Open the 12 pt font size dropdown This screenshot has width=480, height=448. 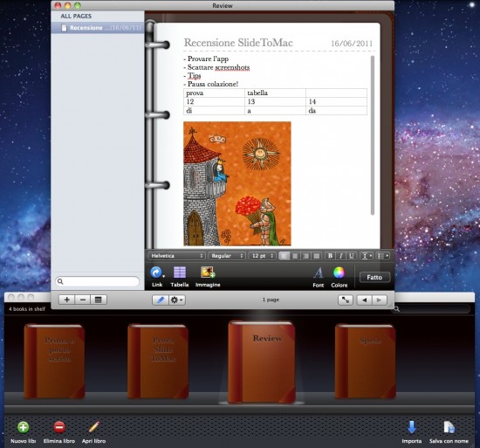point(262,256)
